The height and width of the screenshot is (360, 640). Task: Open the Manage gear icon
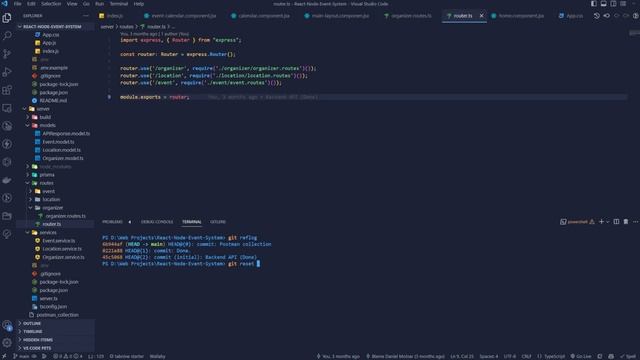click(x=7, y=343)
